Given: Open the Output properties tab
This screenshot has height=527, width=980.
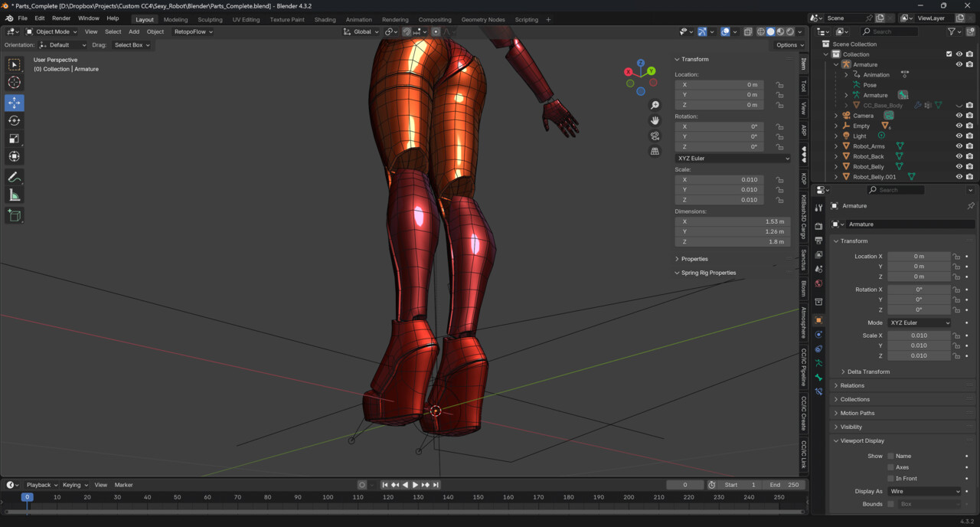Looking at the screenshot, I should click(x=818, y=241).
